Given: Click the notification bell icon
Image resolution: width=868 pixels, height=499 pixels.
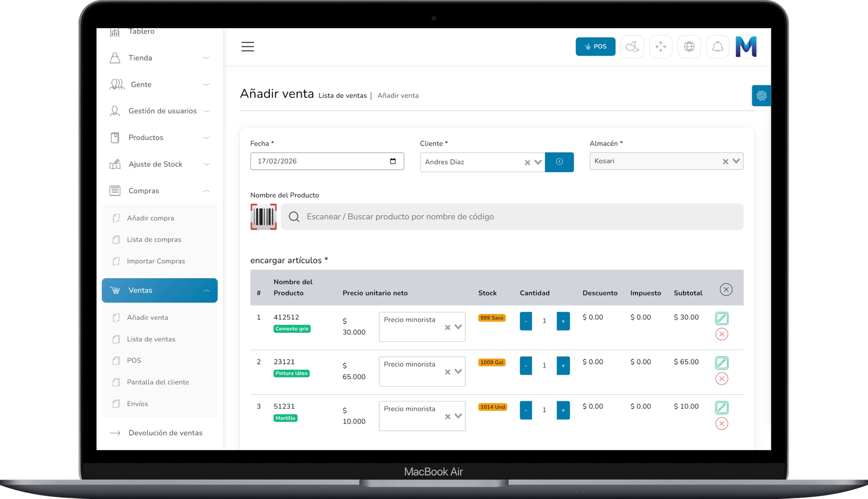Looking at the screenshot, I should pos(717,47).
